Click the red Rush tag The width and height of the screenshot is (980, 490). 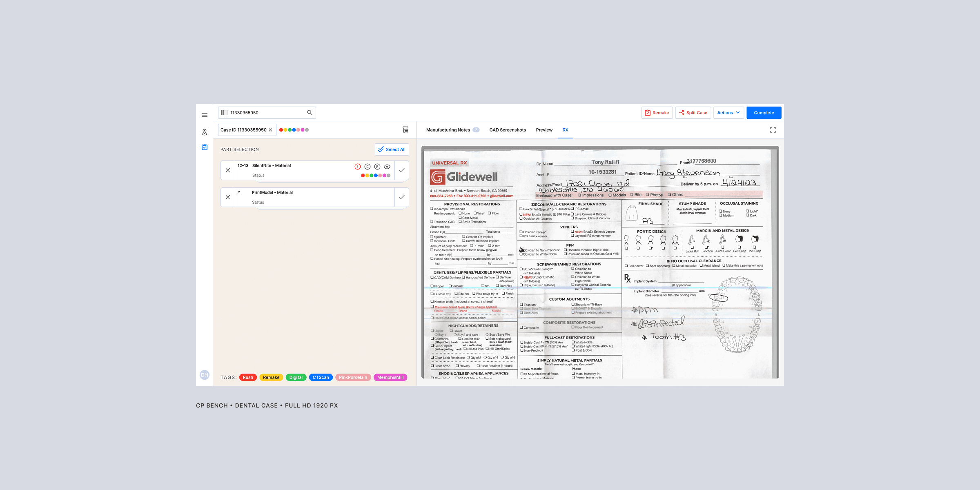(248, 377)
